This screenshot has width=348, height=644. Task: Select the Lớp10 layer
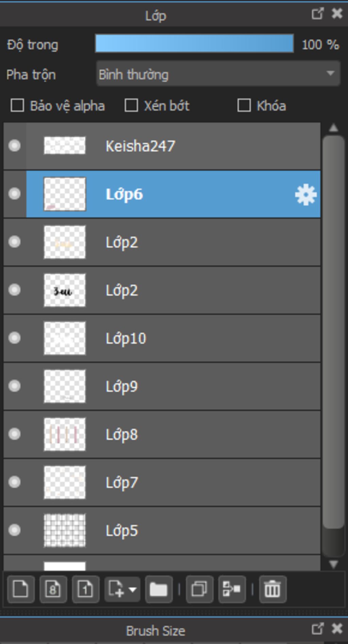point(162,338)
